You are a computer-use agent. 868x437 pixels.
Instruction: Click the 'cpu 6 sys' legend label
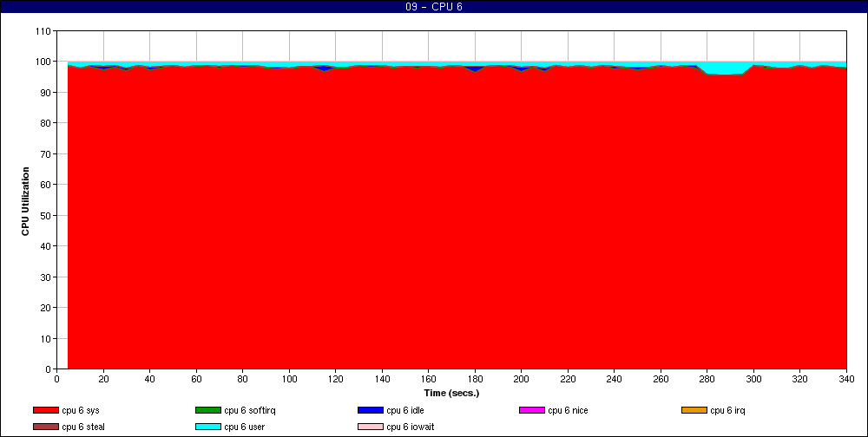click(x=81, y=410)
